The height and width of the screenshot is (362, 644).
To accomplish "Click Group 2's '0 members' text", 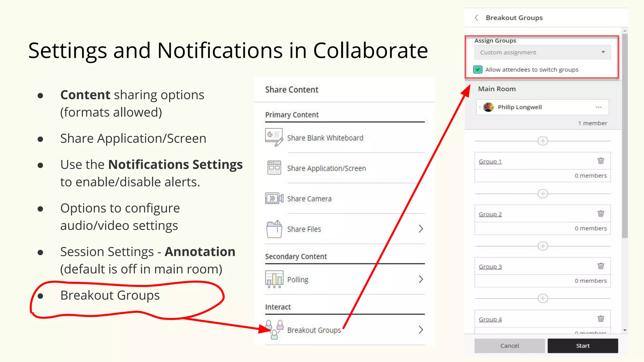I will pyautogui.click(x=591, y=228).
